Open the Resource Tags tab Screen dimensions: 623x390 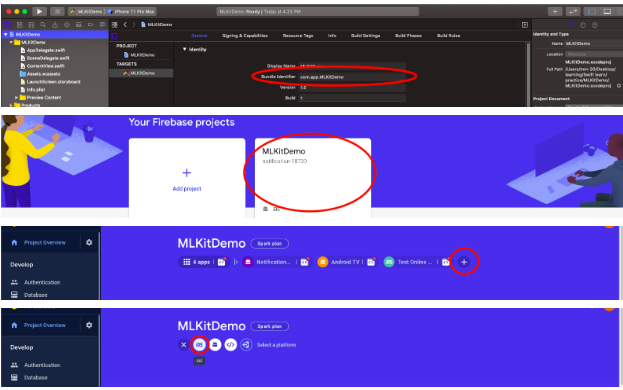(x=298, y=36)
